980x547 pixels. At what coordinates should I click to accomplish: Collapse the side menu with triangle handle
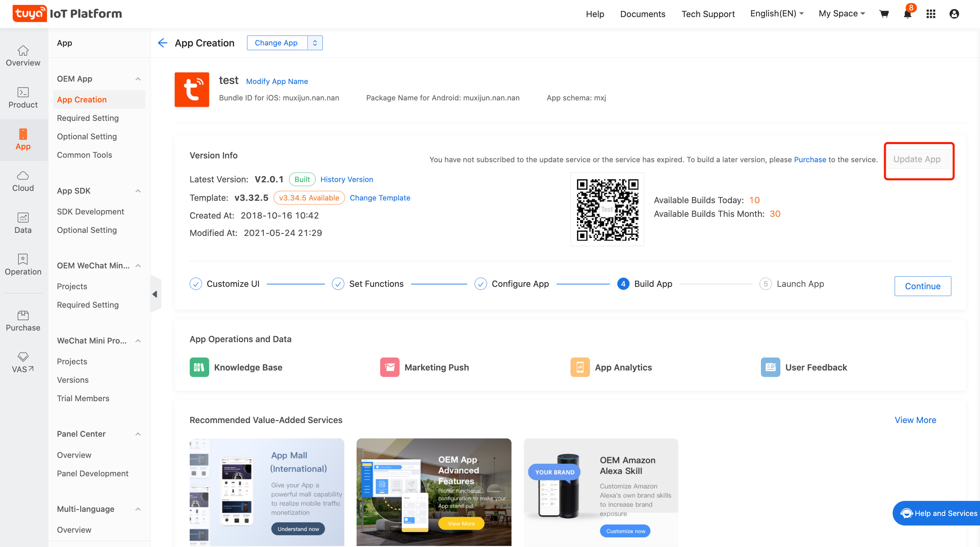[x=155, y=294]
